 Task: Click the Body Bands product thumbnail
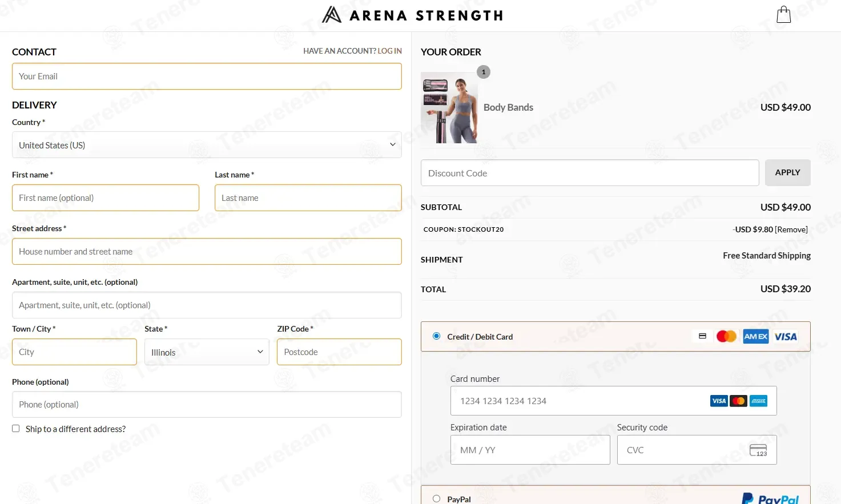449,107
